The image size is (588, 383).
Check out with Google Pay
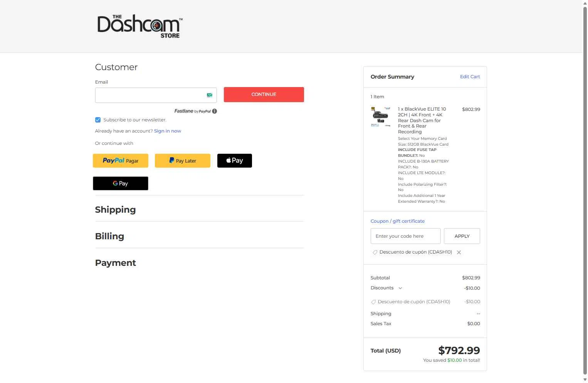click(x=121, y=183)
